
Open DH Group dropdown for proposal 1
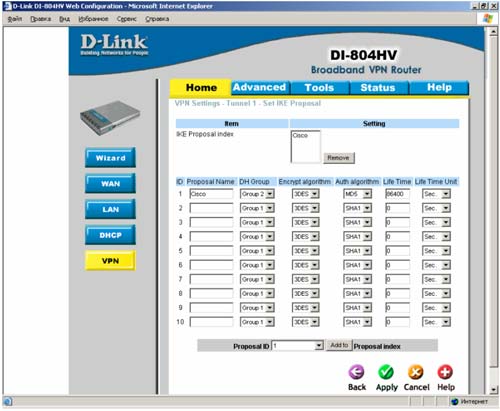257,194
